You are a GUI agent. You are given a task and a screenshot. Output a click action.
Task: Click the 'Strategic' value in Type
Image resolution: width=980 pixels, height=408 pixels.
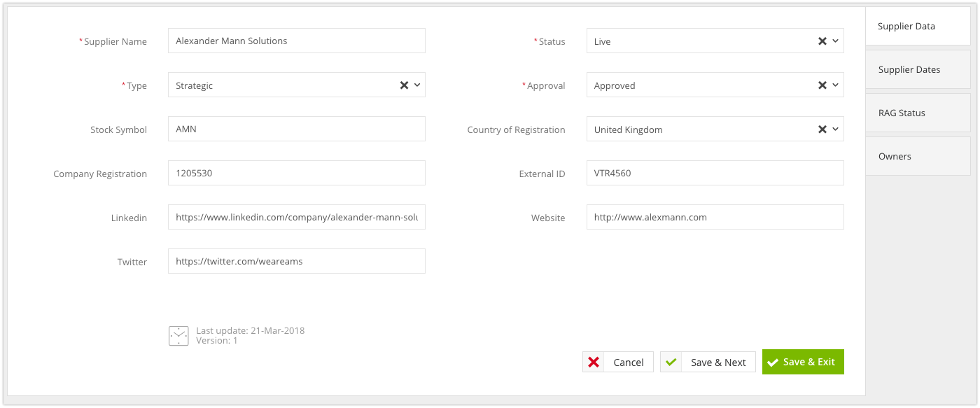pos(194,85)
